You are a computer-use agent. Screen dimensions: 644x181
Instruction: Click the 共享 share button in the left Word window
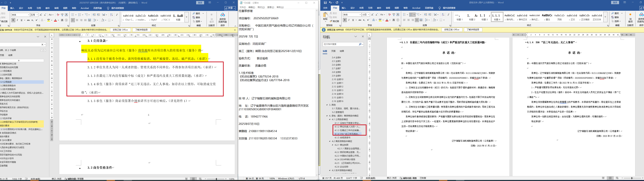(x=230, y=8)
